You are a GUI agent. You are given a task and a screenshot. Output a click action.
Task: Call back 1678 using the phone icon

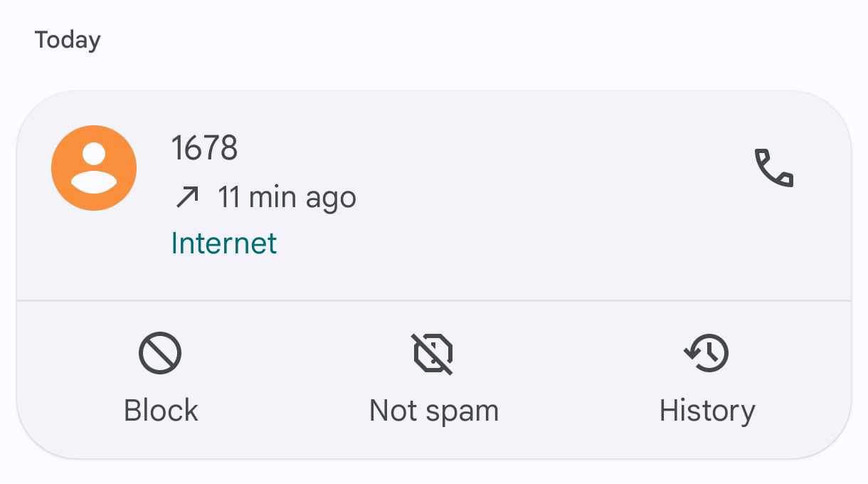tap(773, 168)
